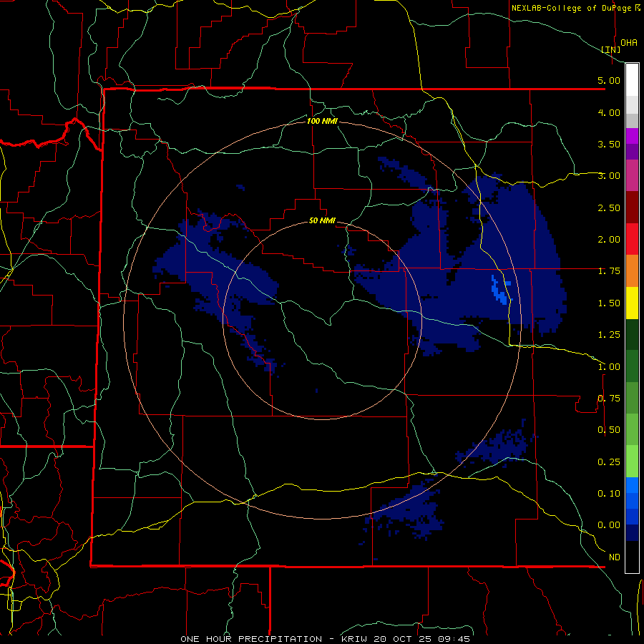Click the 0.75 legend value

coord(609,399)
